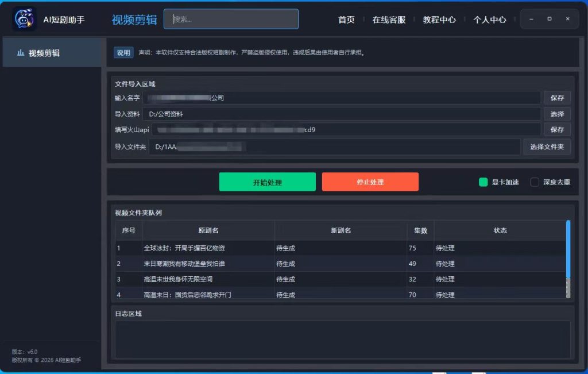Image resolution: width=588 pixels, height=374 pixels.
Task: Click episode count 49 cell
Action: point(420,264)
